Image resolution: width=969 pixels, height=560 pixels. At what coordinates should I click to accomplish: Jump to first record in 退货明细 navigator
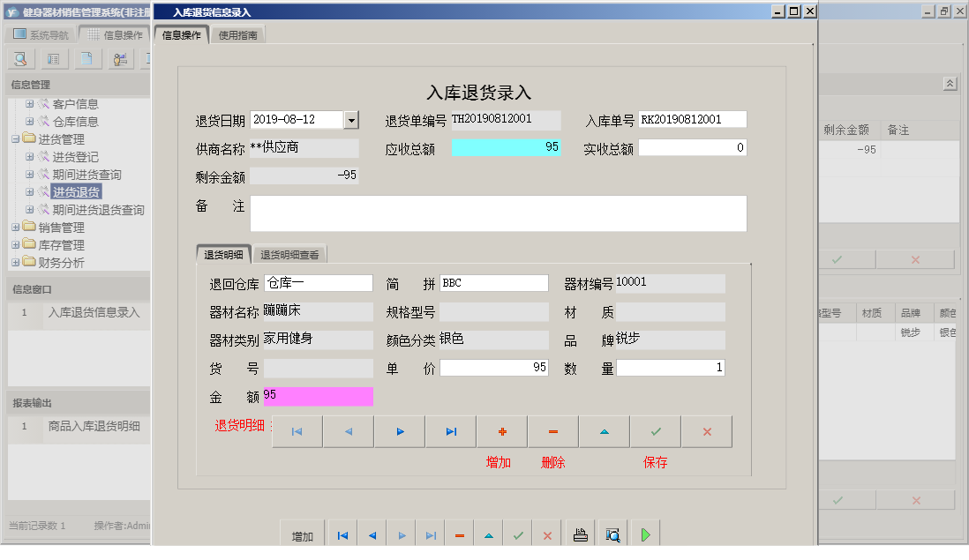[297, 431]
